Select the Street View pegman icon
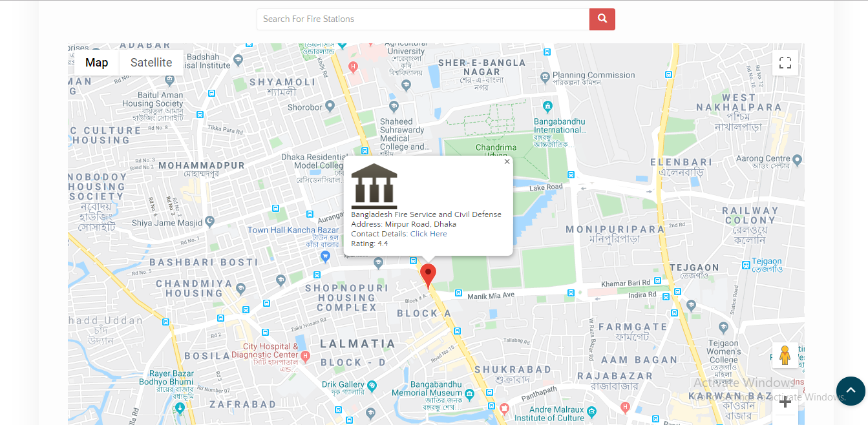This screenshot has width=868, height=425. [x=785, y=355]
